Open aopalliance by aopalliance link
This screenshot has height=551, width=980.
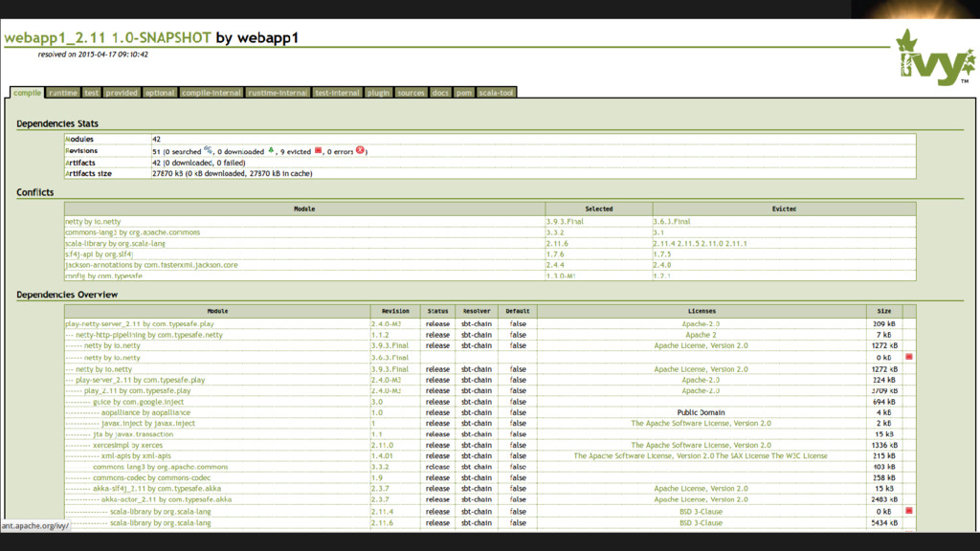tap(145, 412)
